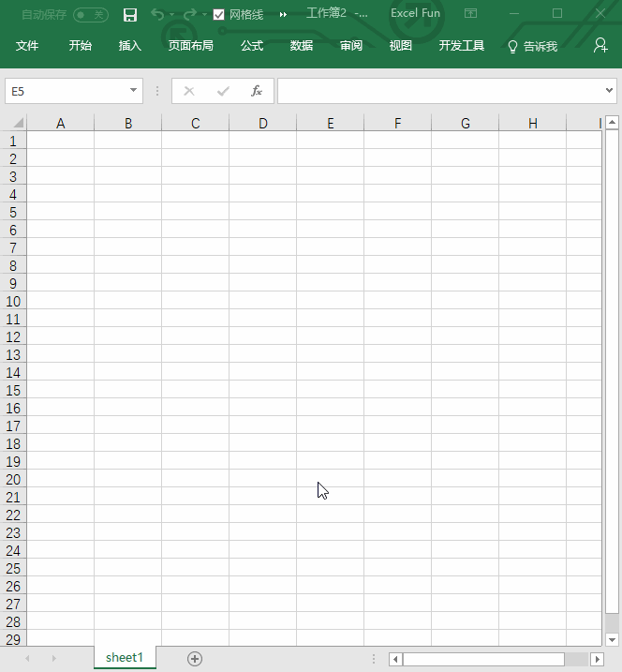The width and height of the screenshot is (622, 672).
Task: Click the Save icon in quick access toolbar
Action: [x=130, y=14]
